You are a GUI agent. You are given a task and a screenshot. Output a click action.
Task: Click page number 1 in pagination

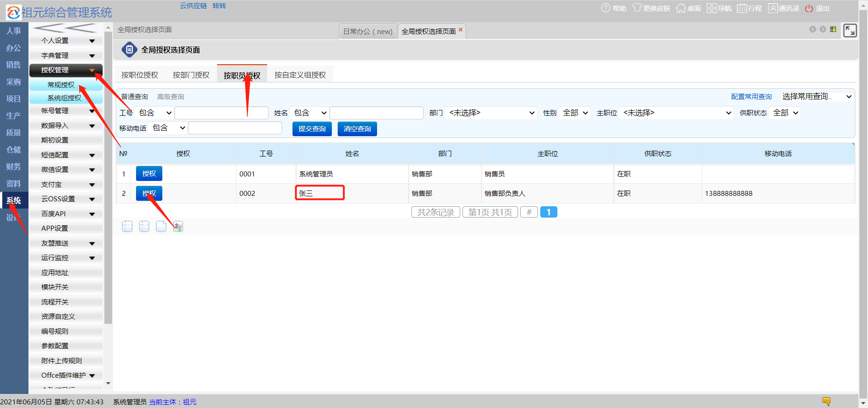[549, 212]
